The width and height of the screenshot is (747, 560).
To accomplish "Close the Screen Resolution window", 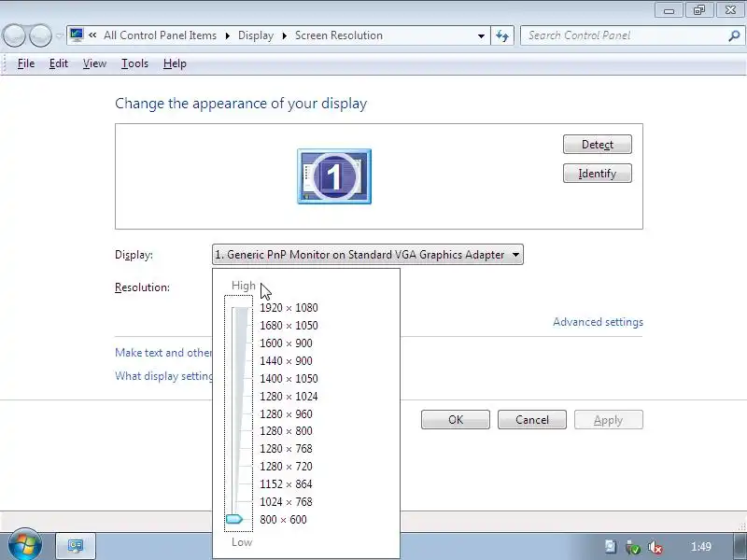I will (730, 10).
